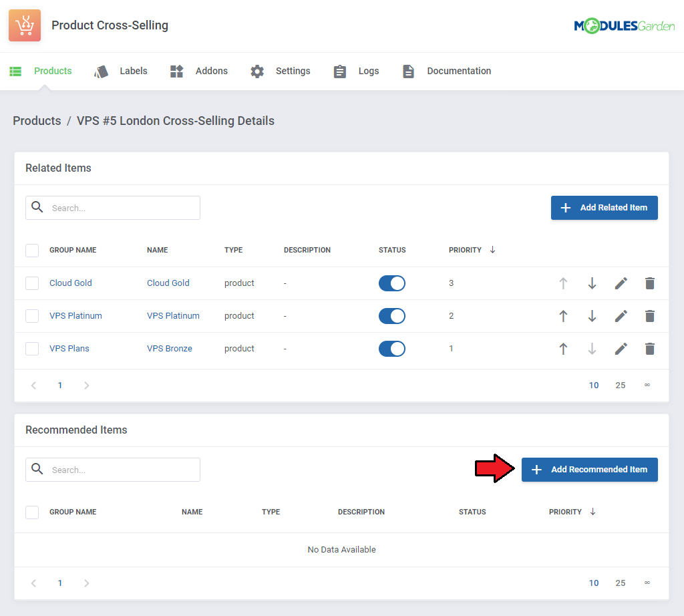Open the Cloud Gold product name link

tap(168, 283)
